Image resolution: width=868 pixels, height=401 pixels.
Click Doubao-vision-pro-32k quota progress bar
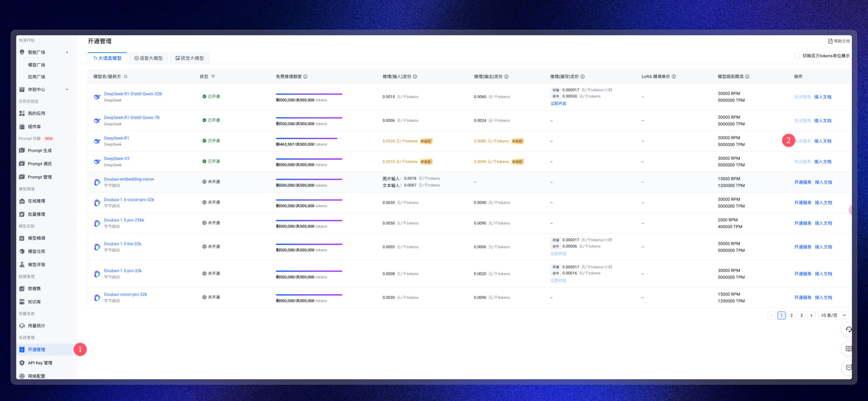tap(309, 295)
